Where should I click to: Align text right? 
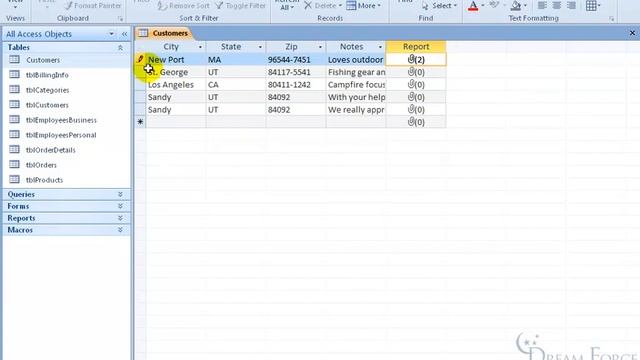[571, 6]
